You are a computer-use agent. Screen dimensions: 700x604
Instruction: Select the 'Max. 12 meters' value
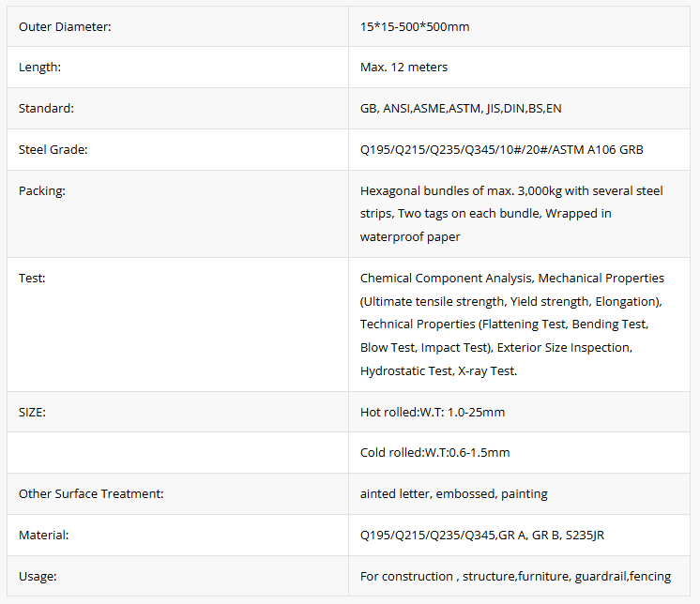(x=403, y=67)
